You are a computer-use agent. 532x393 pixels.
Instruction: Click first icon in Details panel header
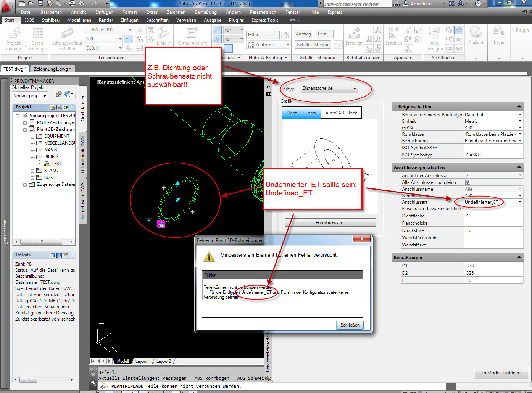(53, 255)
